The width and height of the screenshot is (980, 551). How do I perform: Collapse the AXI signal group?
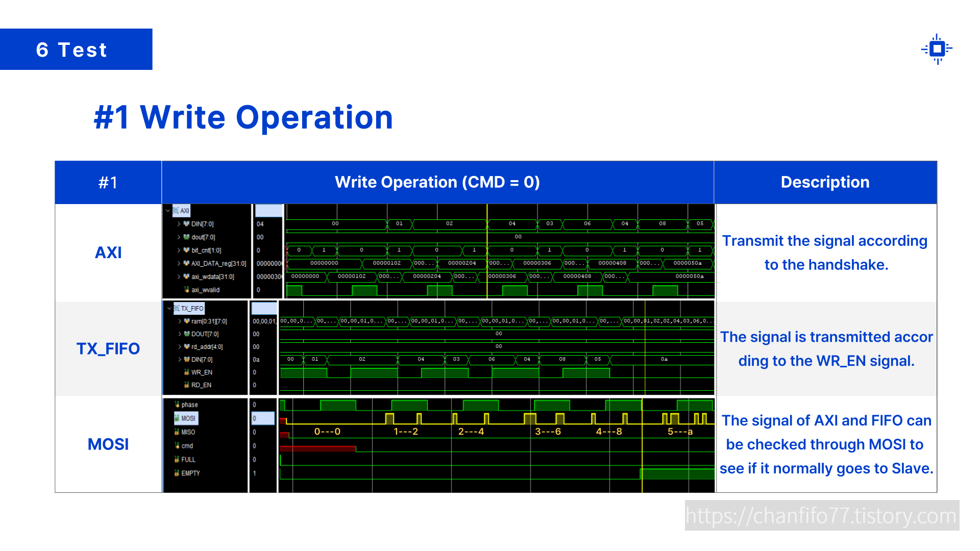click(168, 211)
